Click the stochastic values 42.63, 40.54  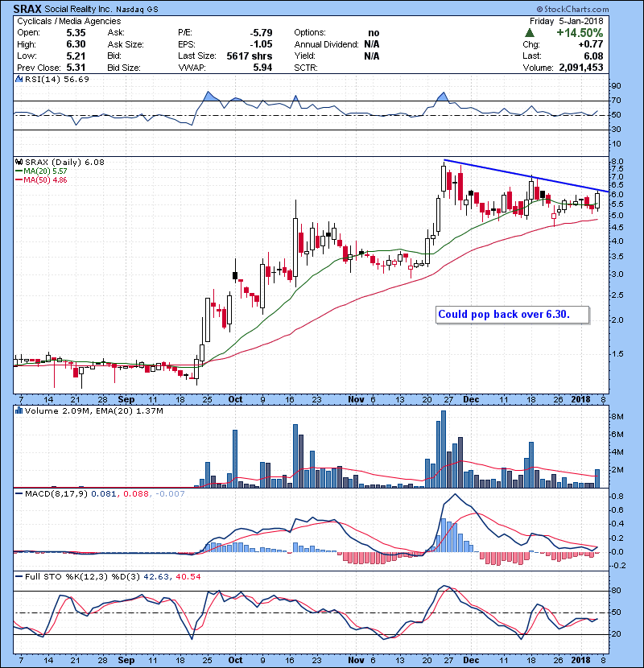[x=172, y=577]
